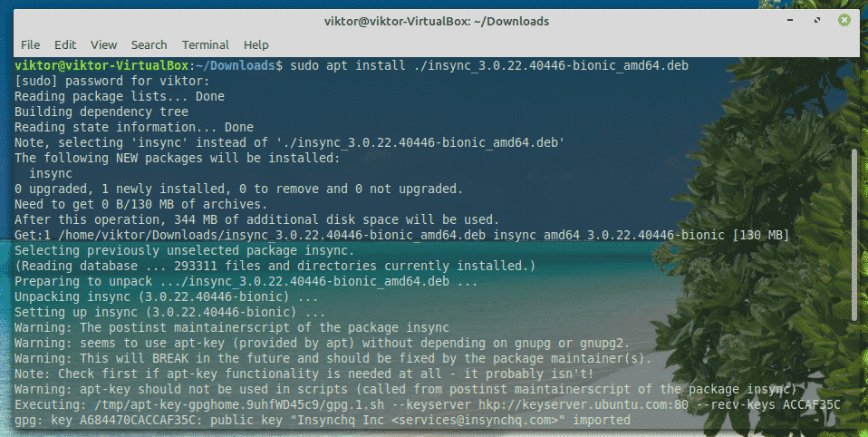
Task: Click the 'Get:1 /home/viktor/Downloads' line
Action: click(402, 235)
